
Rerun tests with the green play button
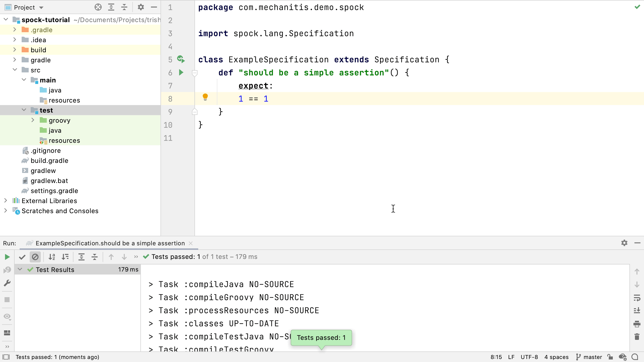7,257
